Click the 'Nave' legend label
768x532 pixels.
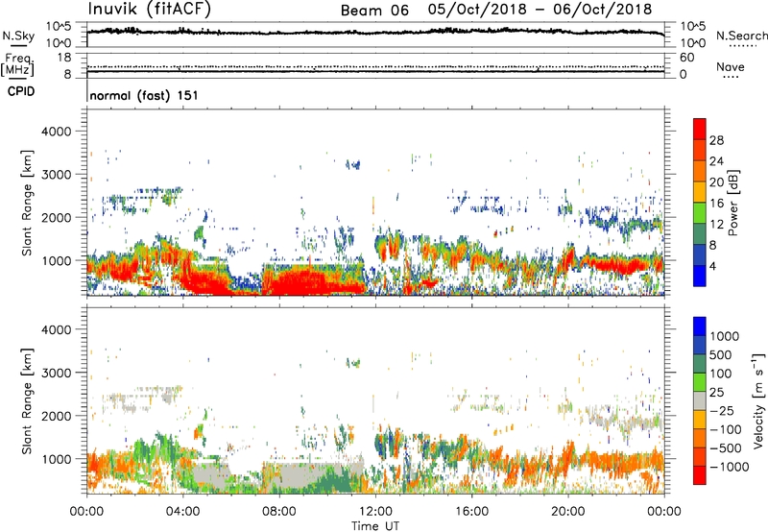730,67
